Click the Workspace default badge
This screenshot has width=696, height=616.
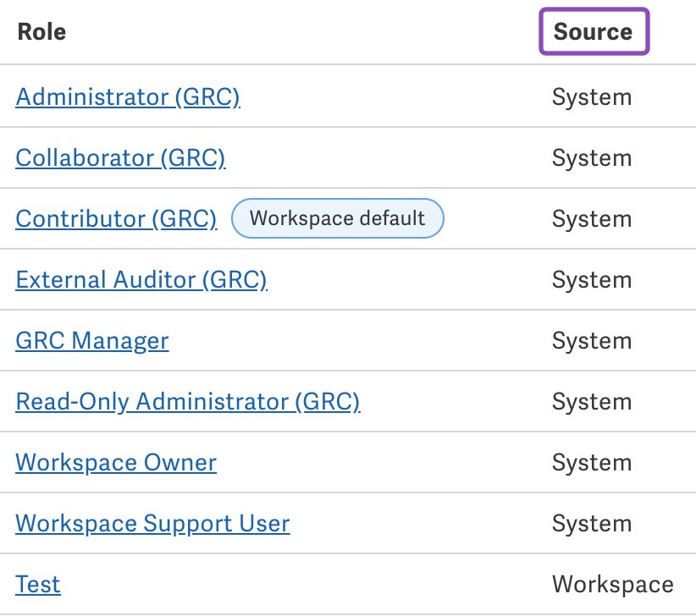[x=337, y=218]
